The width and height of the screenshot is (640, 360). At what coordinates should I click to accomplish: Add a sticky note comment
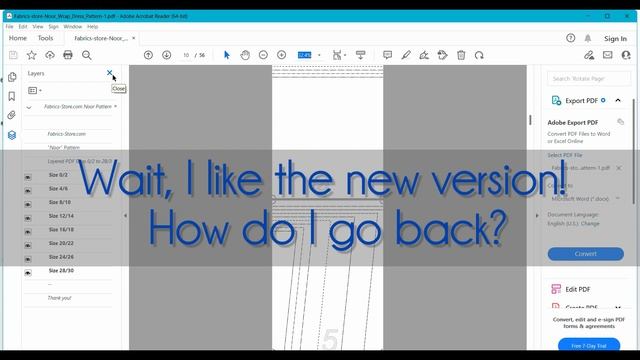pos(387,55)
